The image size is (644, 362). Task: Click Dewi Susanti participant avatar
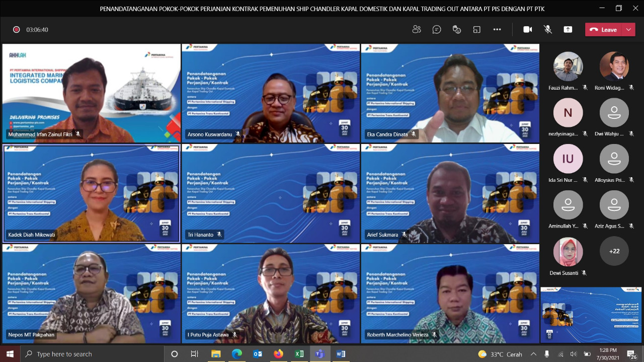[568, 252]
